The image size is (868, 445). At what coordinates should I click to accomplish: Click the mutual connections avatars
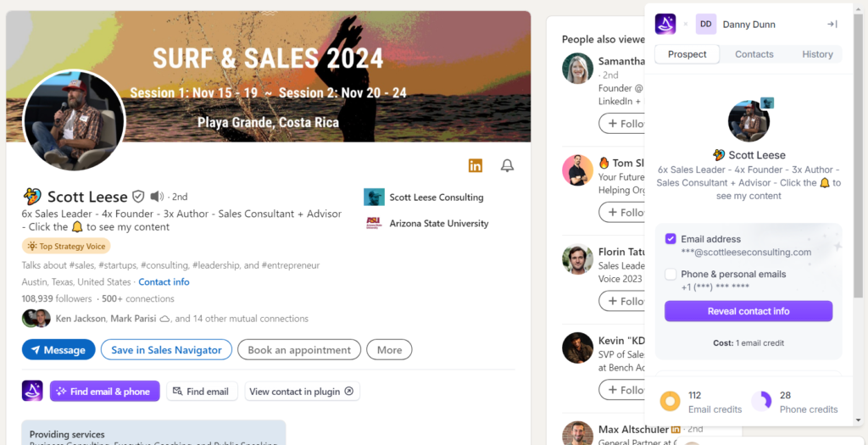36,319
